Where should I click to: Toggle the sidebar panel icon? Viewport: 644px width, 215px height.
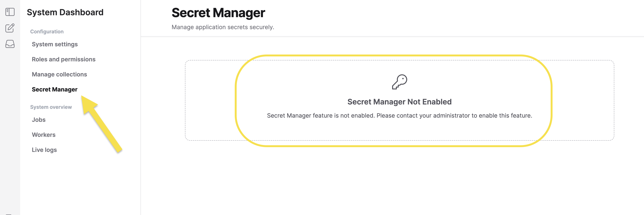click(x=10, y=12)
